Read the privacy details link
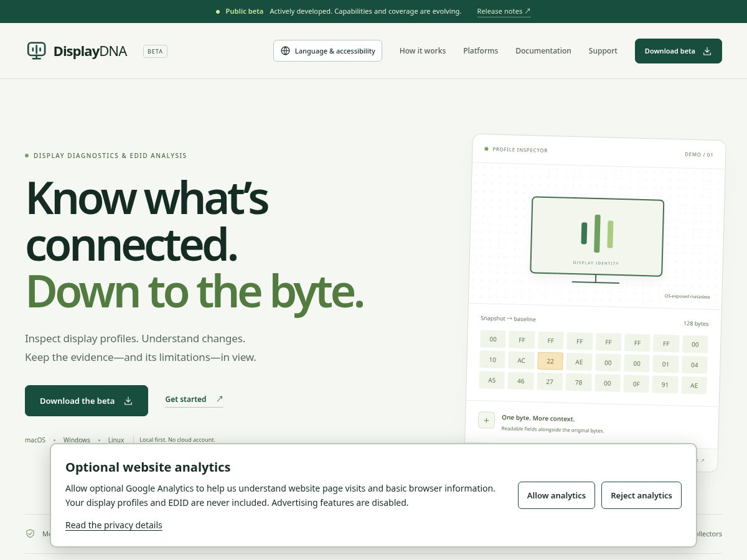Screen dimensions: 747x560 114,525
